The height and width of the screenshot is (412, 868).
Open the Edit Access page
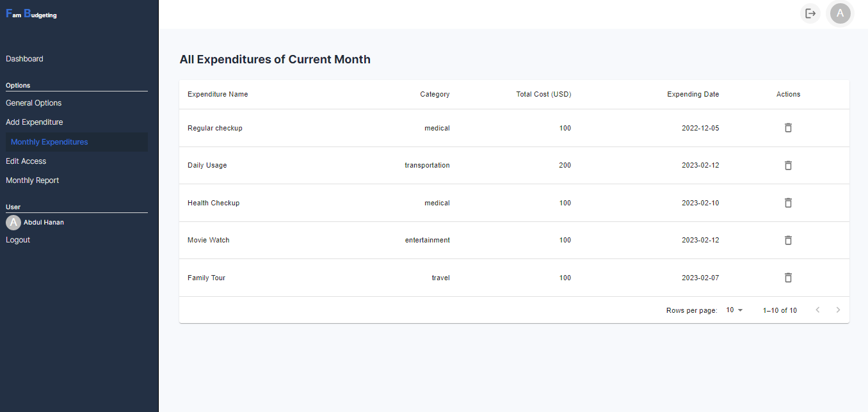(x=26, y=161)
